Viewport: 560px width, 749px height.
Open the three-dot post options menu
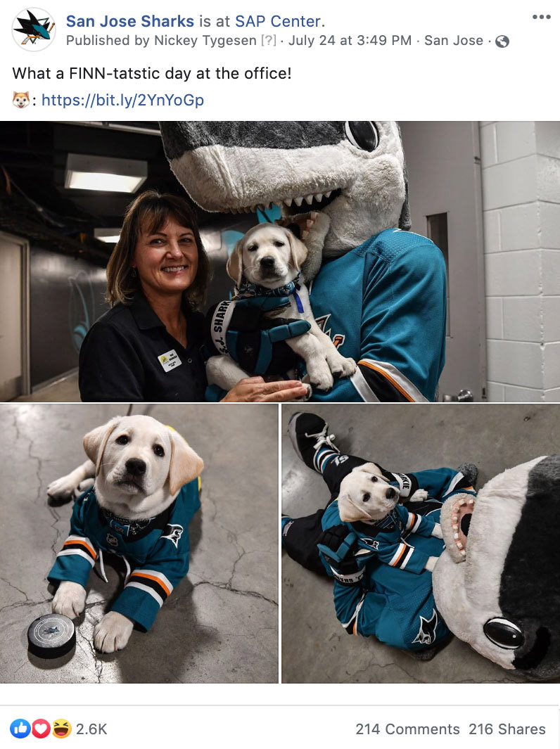tap(541, 17)
